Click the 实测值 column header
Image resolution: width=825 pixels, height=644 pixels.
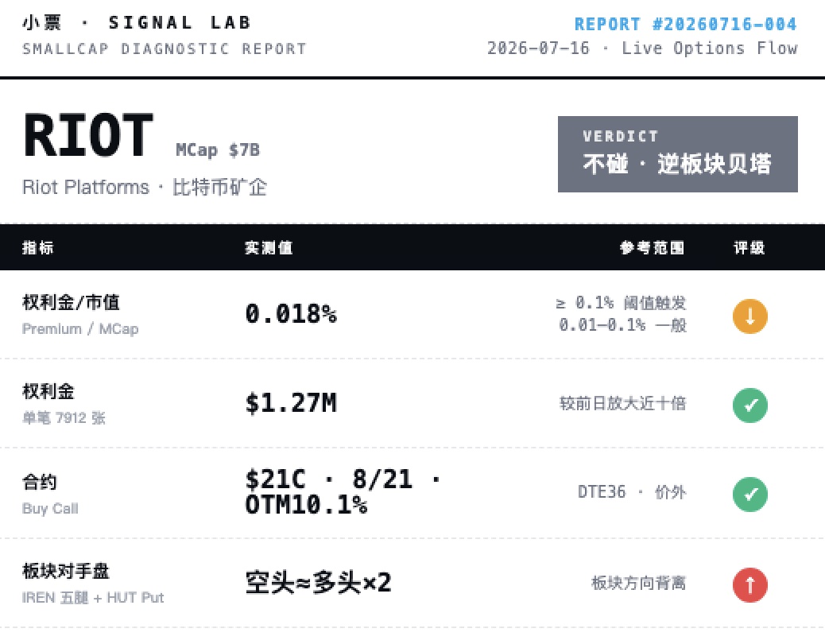tap(269, 247)
